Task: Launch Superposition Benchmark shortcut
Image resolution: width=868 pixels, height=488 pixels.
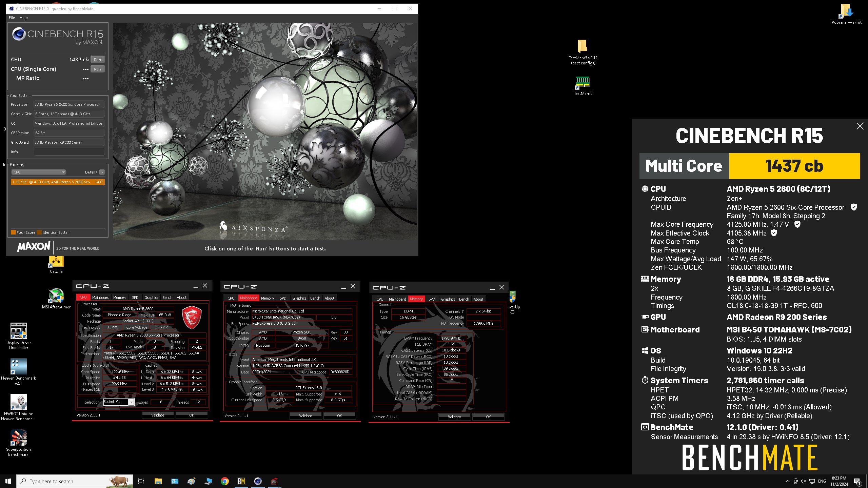Action: (x=19, y=443)
